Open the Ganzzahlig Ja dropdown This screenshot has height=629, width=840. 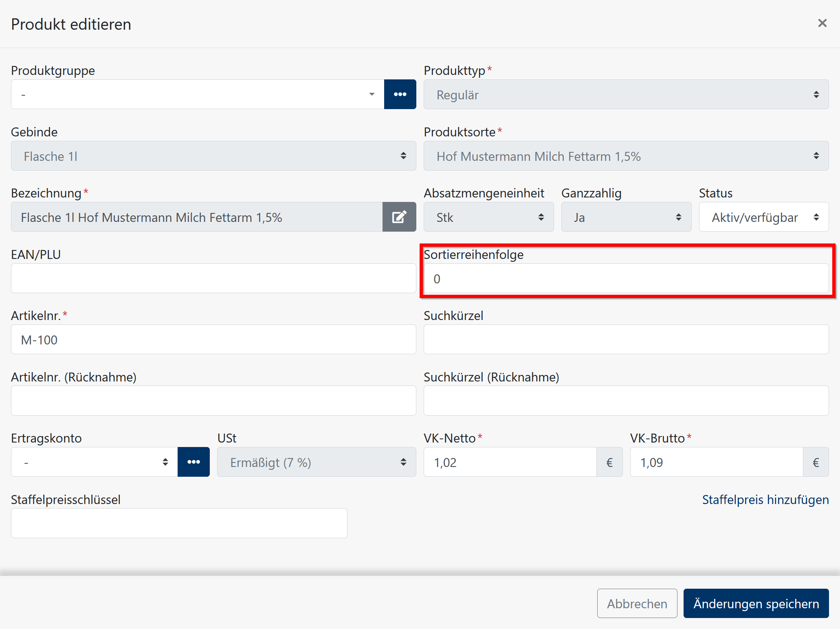626,217
